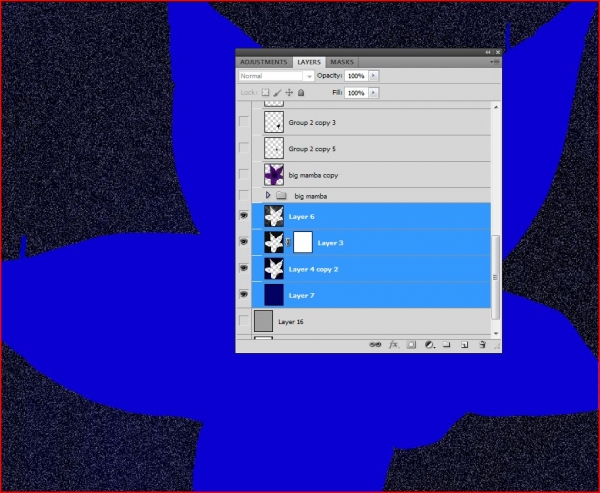This screenshot has height=493, width=600.
Task: Hide Layer 3 using eye icon
Action: coord(244,242)
